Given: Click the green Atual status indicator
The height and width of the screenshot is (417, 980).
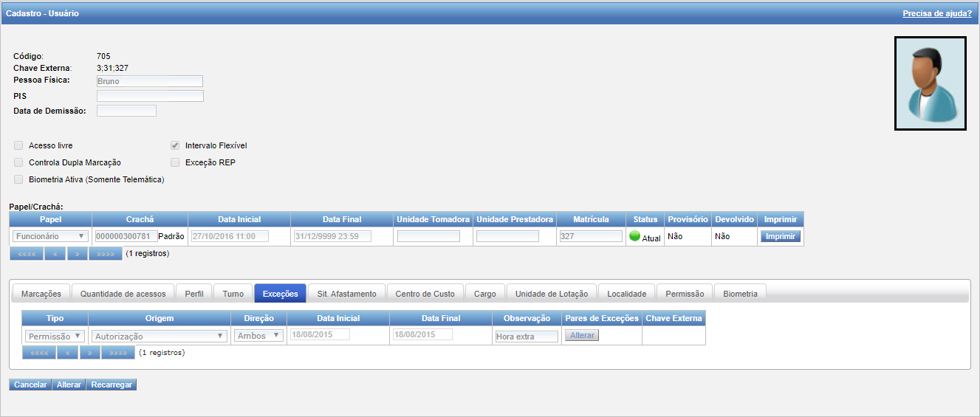Looking at the screenshot, I should point(634,237).
